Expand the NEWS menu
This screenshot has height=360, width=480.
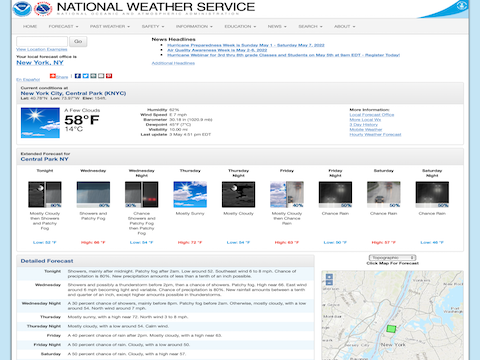click(x=277, y=26)
